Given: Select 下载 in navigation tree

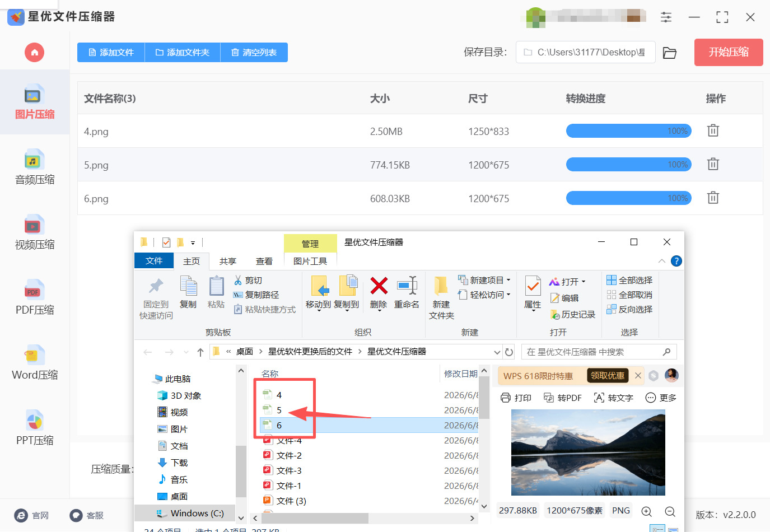Looking at the screenshot, I should [172, 463].
